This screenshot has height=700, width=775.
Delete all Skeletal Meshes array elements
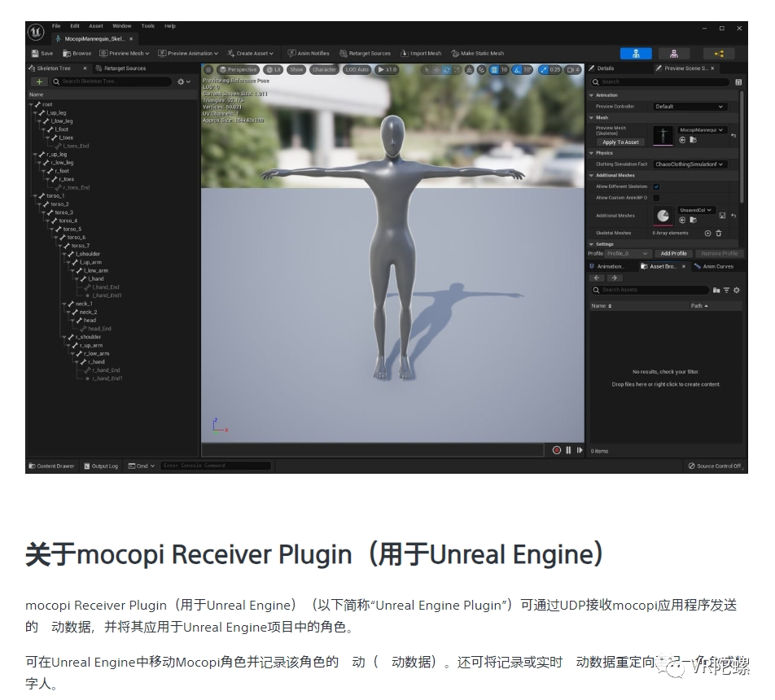pyautogui.click(x=719, y=234)
